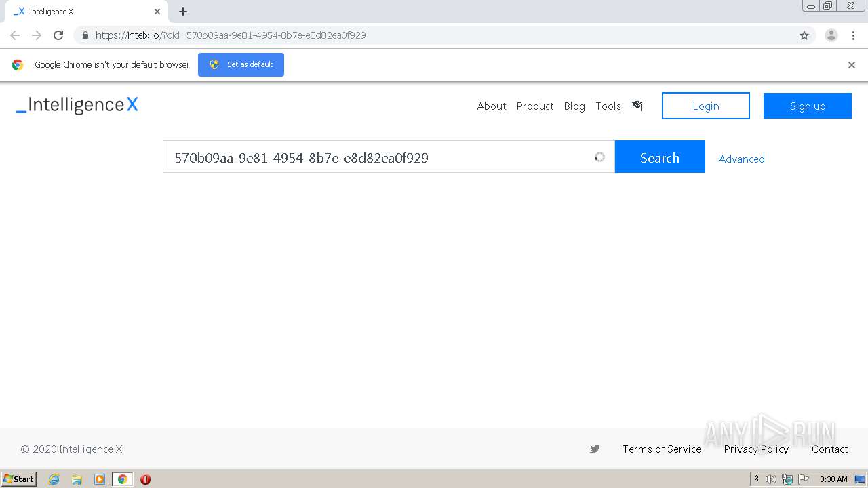This screenshot has width=868, height=488.
Task: View site security lock info
Action: click(85, 35)
